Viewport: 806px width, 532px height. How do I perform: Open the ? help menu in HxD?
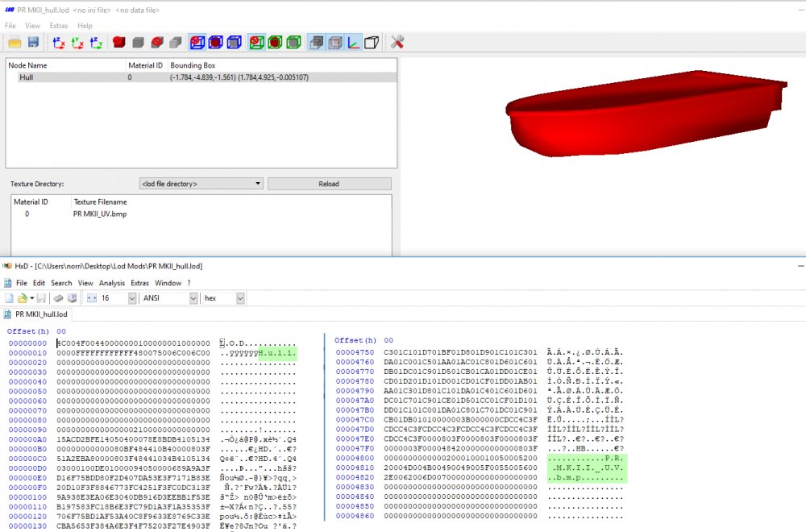pos(189,283)
